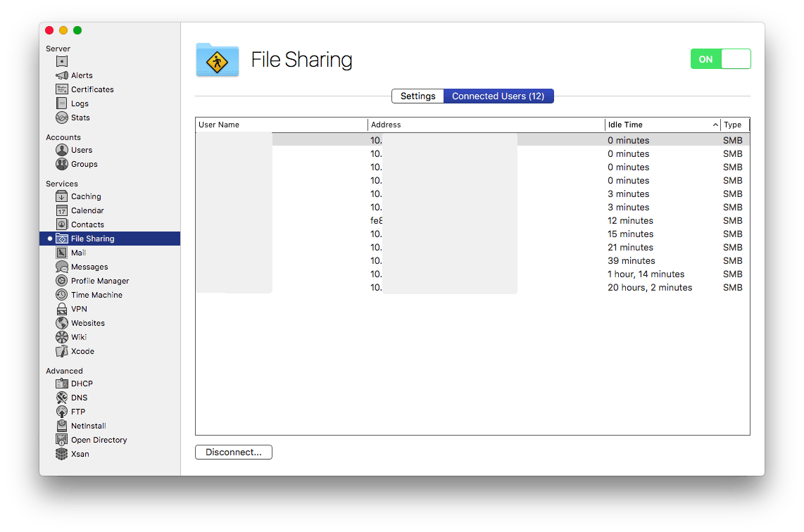The height and width of the screenshot is (532, 804).
Task: Open the VPN padlock icon
Action: tap(61, 308)
